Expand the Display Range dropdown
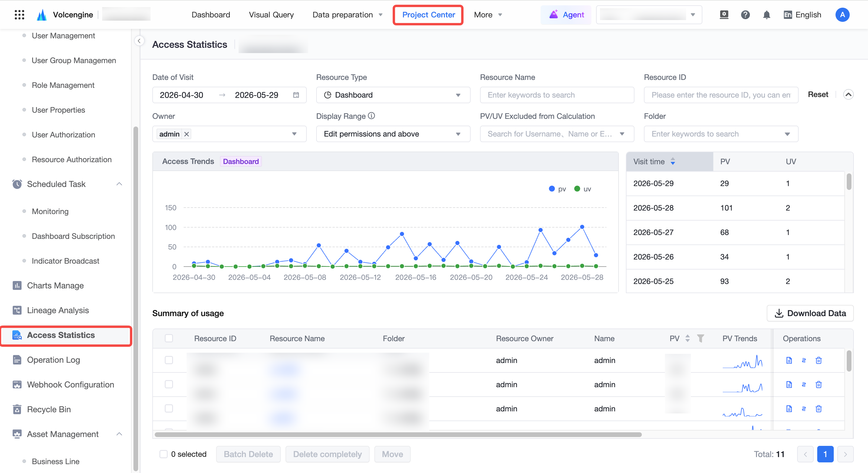Image resolution: width=868 pixels, height=473 pixels. (393, 134)
